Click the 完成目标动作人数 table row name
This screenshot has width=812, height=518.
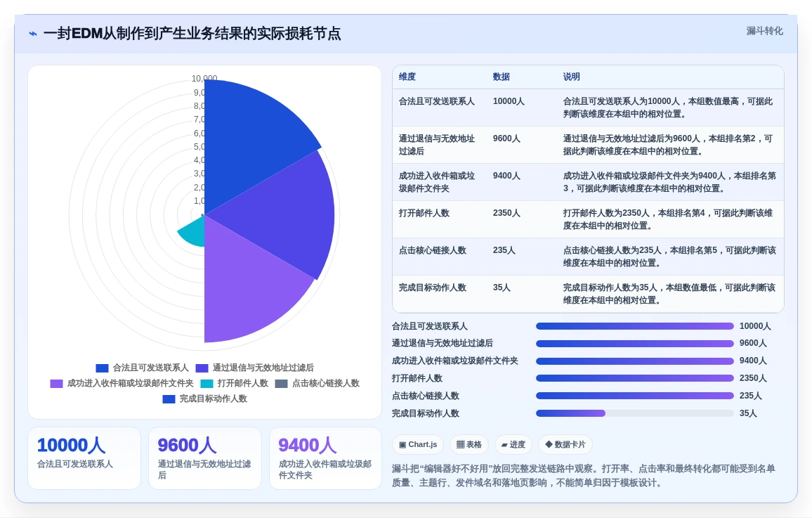[433, 288]
